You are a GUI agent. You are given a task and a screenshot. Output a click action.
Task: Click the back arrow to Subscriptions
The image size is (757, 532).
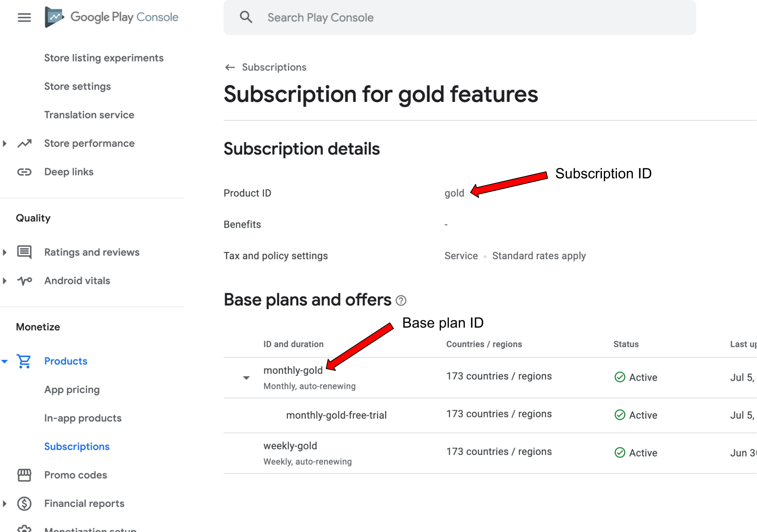click(230, 68)
